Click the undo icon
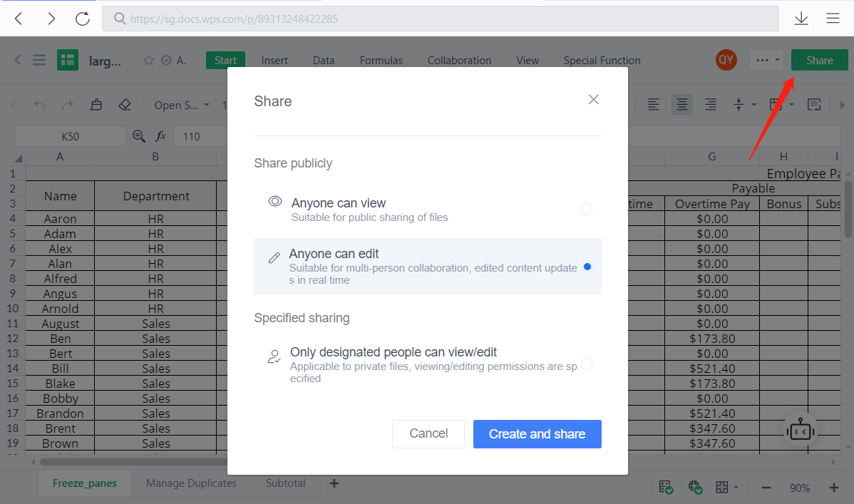The width and height of the screenshot is (854, 504). tap(38, 104)
